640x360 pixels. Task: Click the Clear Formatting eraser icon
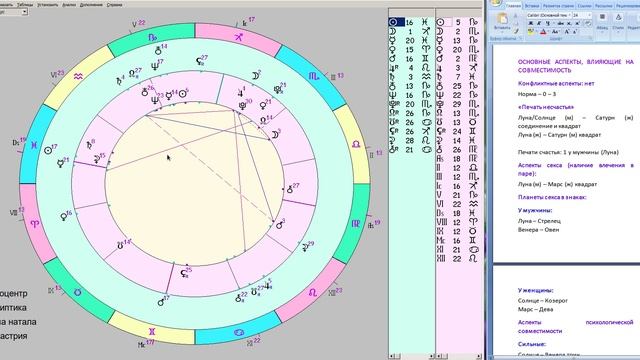588,23
